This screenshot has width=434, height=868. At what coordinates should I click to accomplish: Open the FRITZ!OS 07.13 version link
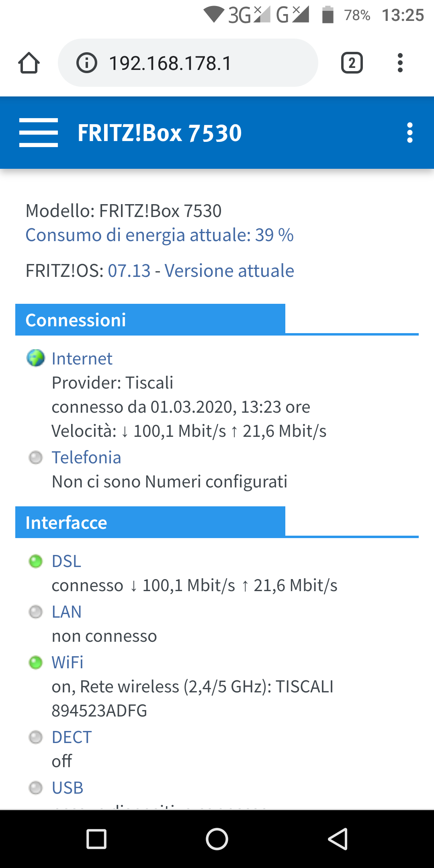[x=129, y=271]
